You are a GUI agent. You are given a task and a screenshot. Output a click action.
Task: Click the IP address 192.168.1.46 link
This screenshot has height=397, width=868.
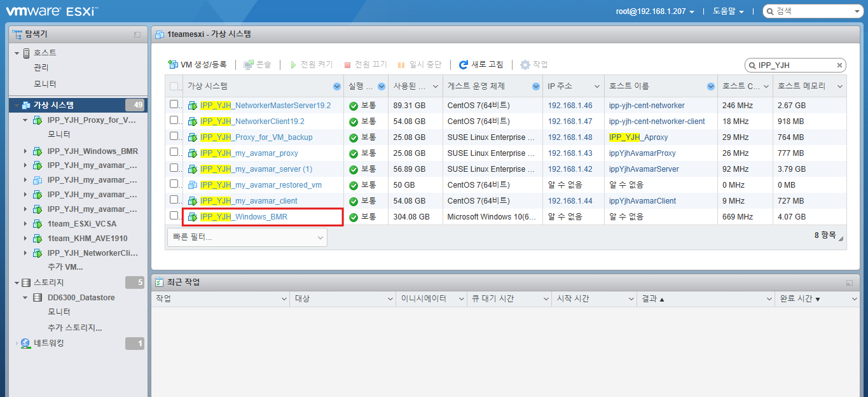[x=570, y=106]
